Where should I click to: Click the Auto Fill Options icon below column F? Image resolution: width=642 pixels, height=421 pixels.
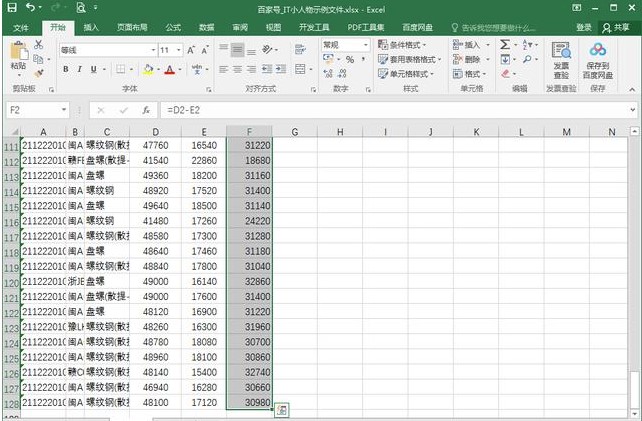tap(282, 411)
